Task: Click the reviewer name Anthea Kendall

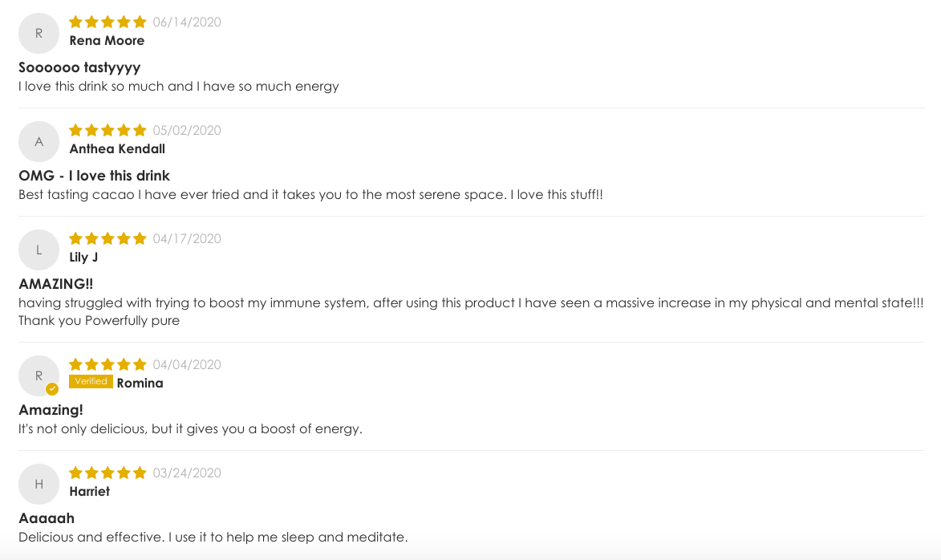Action: [x=117, y=149]
